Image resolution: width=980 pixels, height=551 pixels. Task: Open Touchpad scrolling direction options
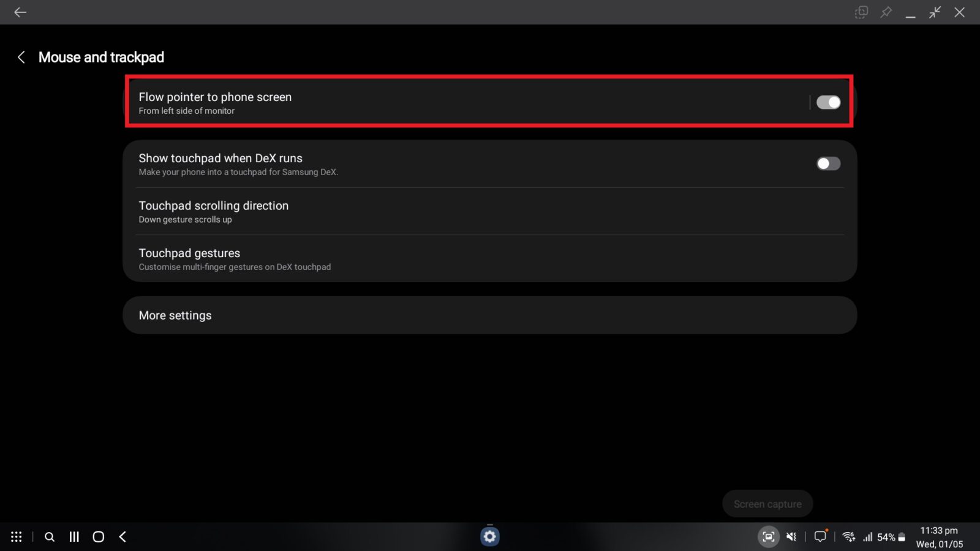pyautogui.click(x=489, y=211)
